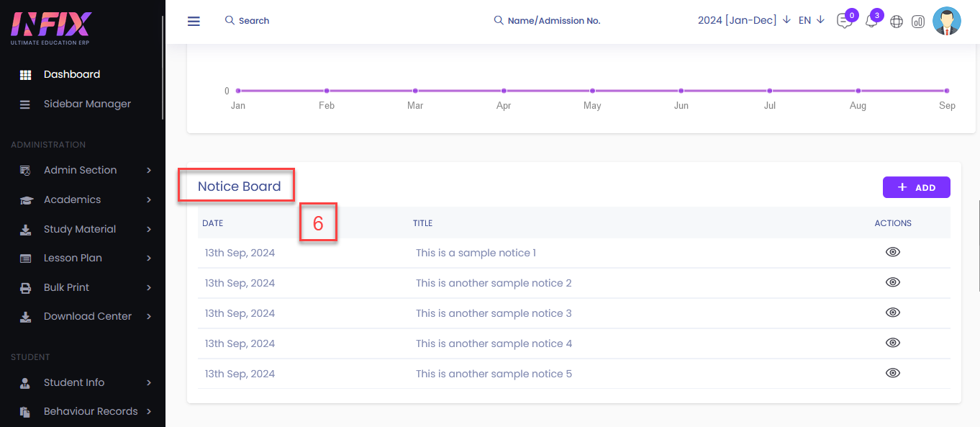Click the Dashboard grid icon
980x427 pixels.
25,75
